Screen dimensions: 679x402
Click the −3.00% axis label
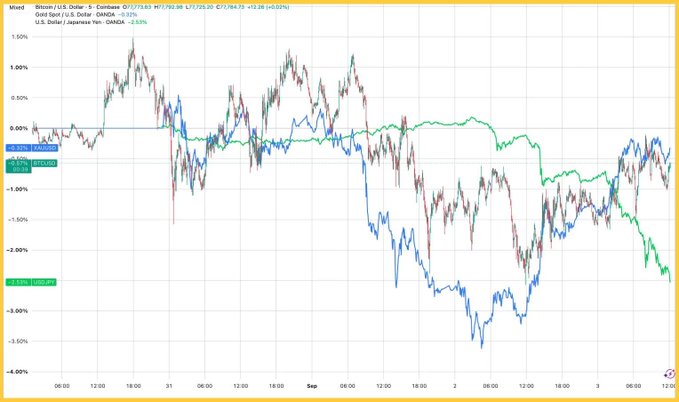(x=17, y=311)
